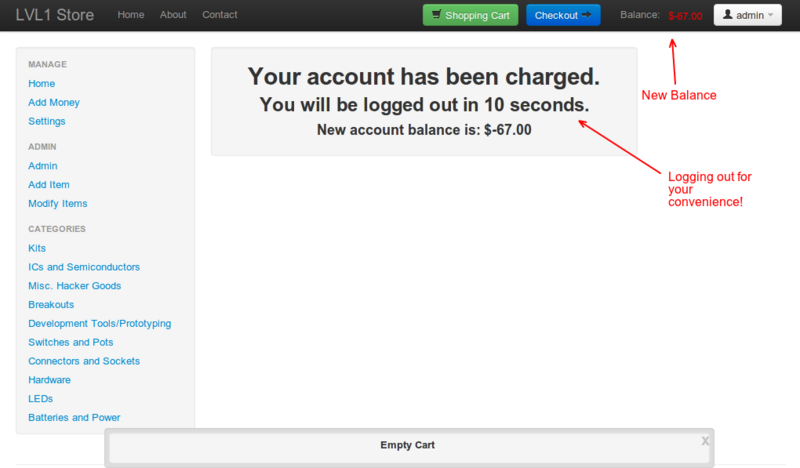Screen dimensions: 800x468
Task: Click the LVL1 Store brand logo
Action: coord(55,15)
